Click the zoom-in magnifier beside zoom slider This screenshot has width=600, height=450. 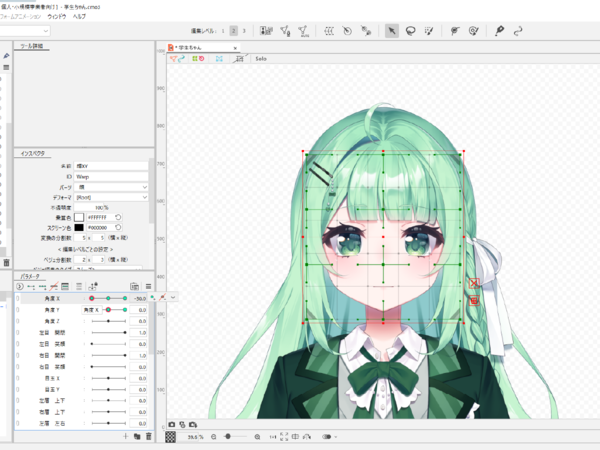tap(258, 437)
